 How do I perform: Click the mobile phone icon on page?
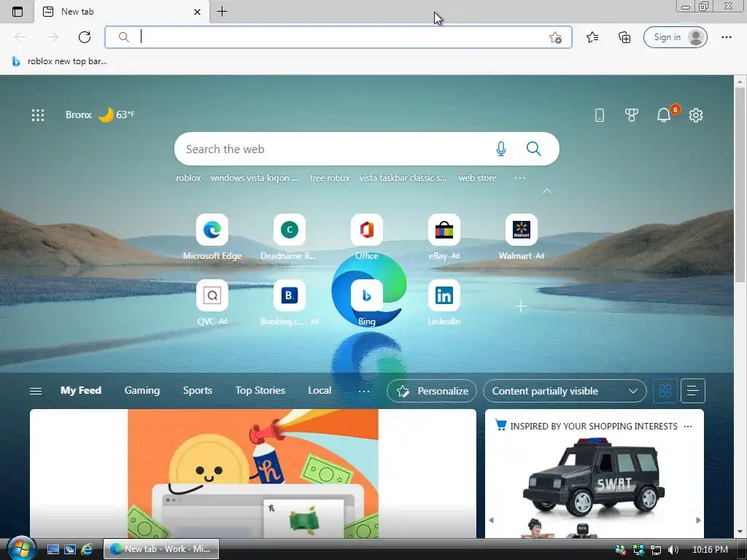click(x=600, y=114)
